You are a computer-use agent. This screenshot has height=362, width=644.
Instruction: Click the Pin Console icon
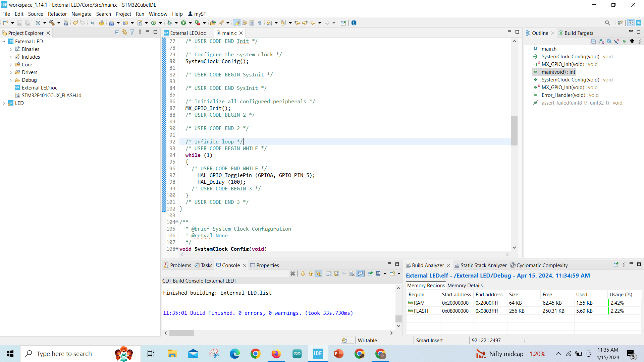[370, 274]
